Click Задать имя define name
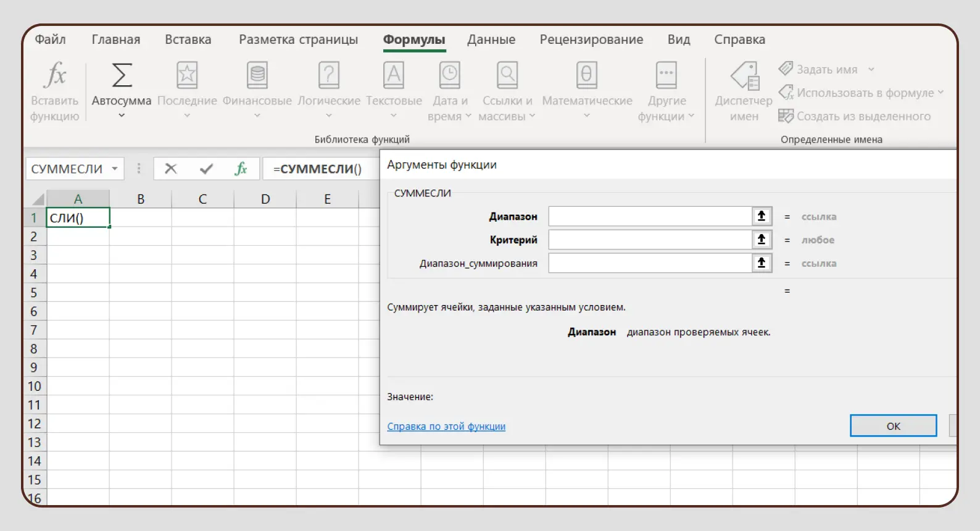Viewport: 980px width, 531px height. (x=826, y=69)
